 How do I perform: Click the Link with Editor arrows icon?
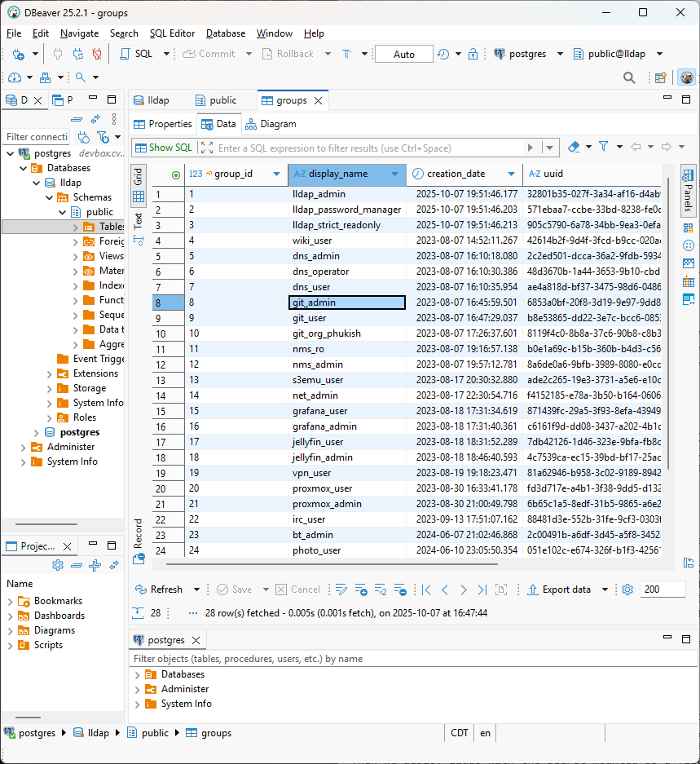tap(95, 119)
